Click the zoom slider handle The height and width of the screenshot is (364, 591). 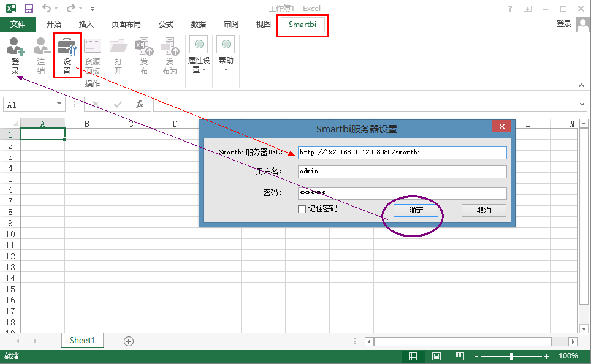(x=511, y=356)
